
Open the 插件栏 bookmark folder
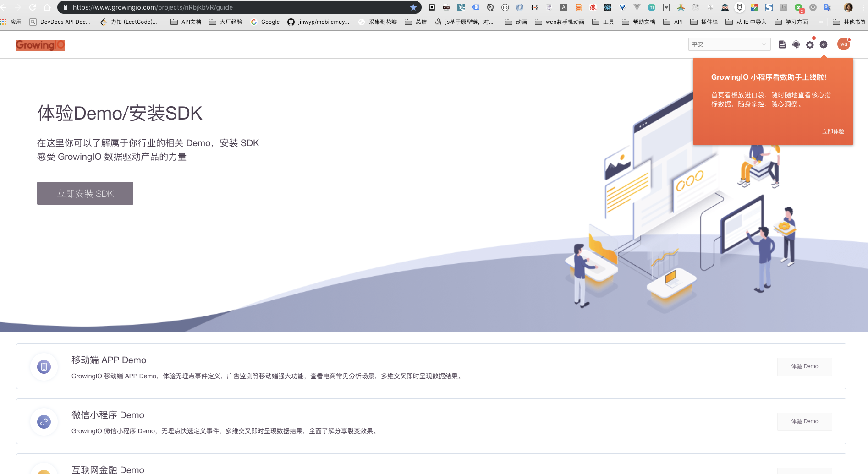(x=704, y=22)
